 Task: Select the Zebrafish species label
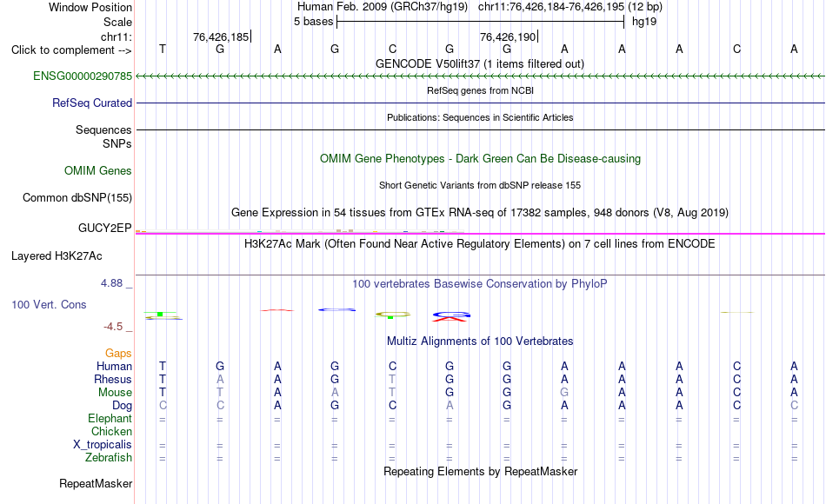(109, 458)
